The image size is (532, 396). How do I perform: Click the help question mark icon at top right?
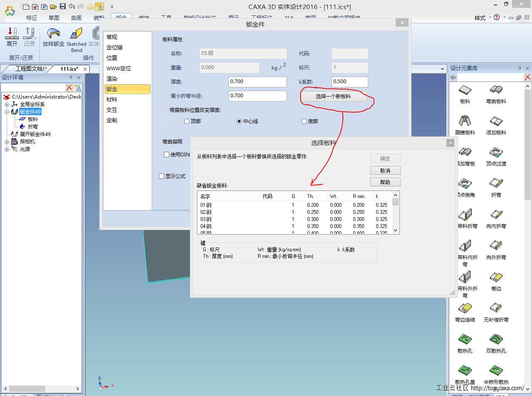click(x=497, y=17)
